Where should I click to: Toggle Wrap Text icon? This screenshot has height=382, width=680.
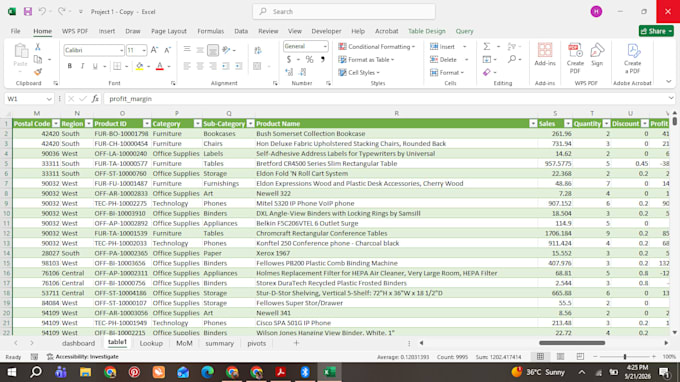pos(258,50)
